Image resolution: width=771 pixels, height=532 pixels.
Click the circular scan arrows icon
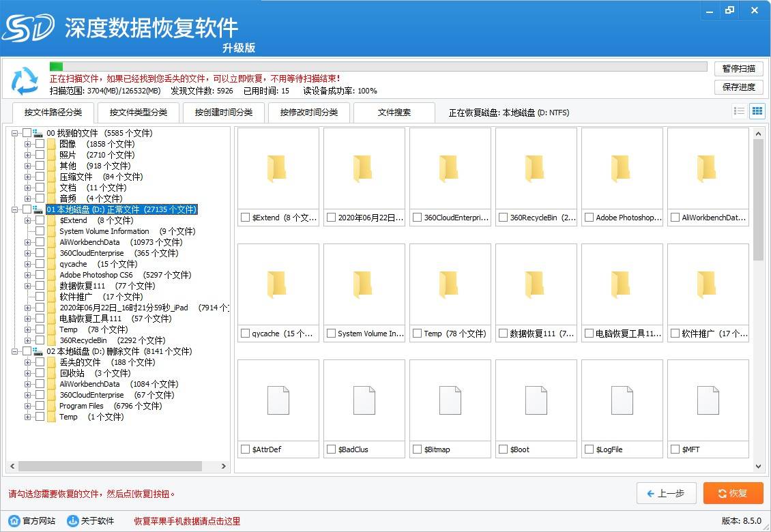point(25,80)
